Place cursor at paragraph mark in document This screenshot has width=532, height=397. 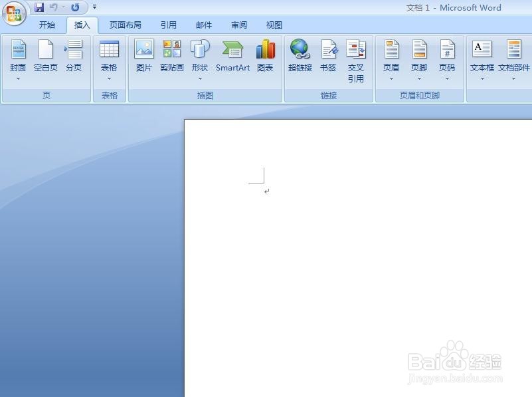coord(267,192)
